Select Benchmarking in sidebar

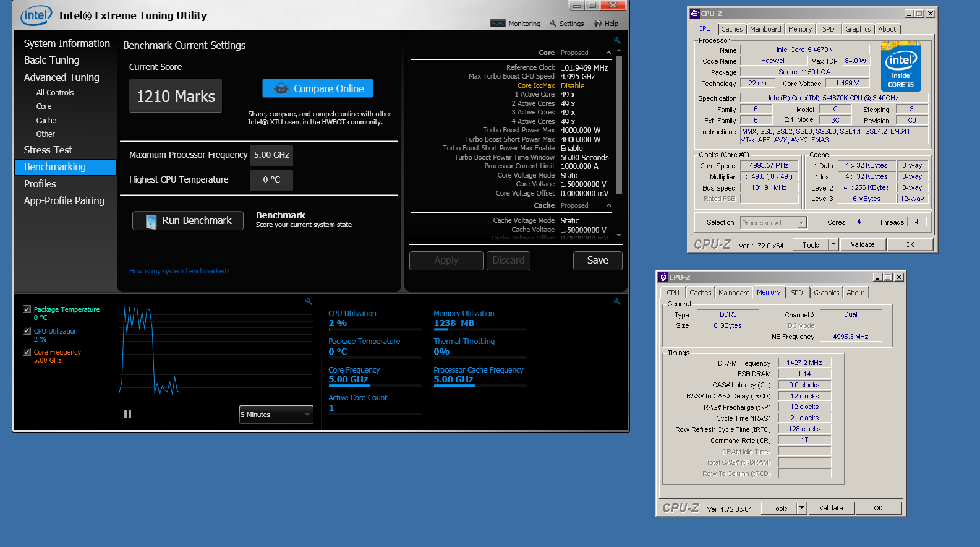click(x=66, y=167)
